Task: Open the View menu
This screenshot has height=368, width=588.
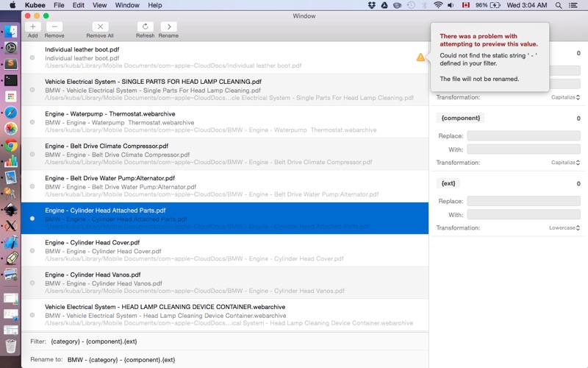Action: pos(99,5)
